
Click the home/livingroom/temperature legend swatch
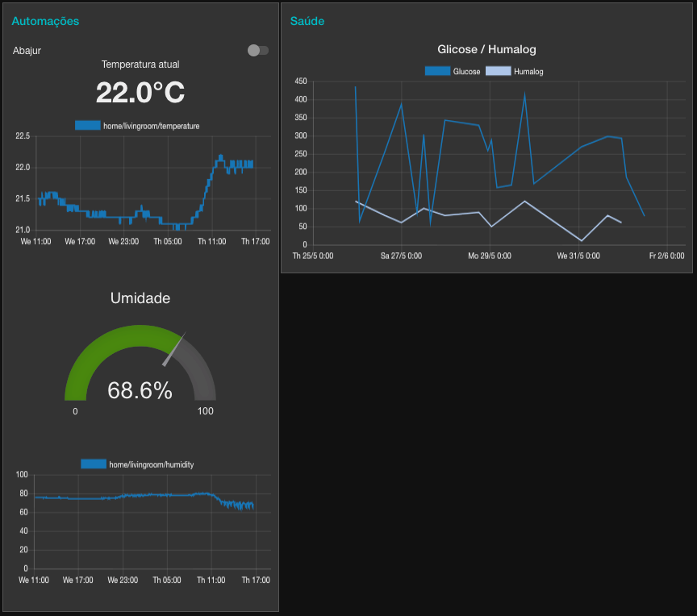click(x=88, y=126)
